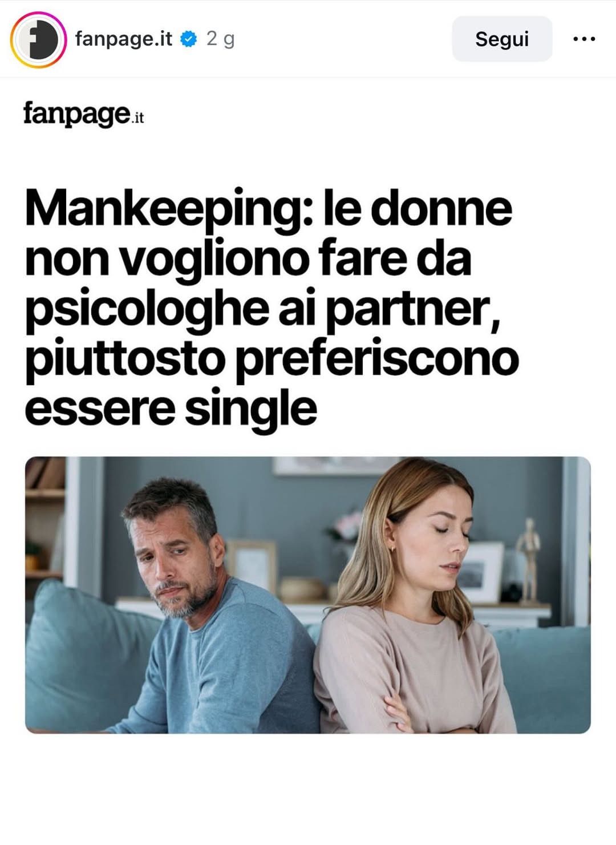Image resolution: width=616 pixels, height=845 pixels.
Task: Click the fanpage.it logo inside the post
Action: 84,114
